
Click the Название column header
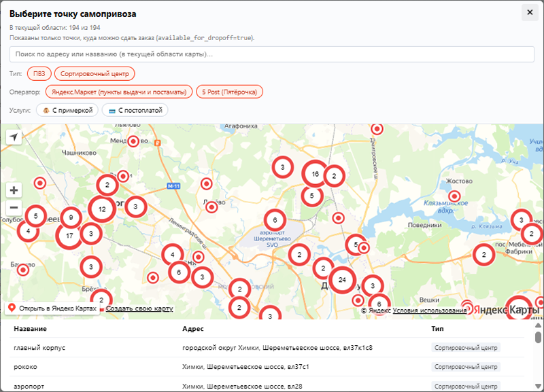(x=30, y=329)
